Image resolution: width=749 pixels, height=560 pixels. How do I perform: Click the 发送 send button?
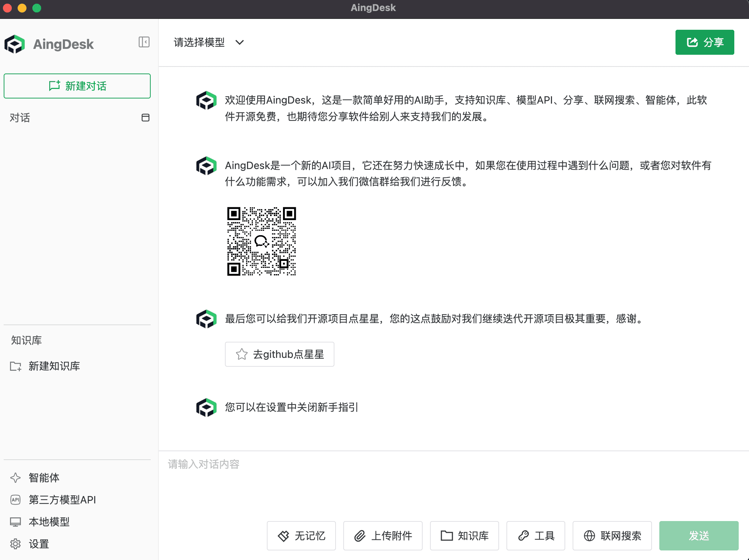click(x=699, y=536)
